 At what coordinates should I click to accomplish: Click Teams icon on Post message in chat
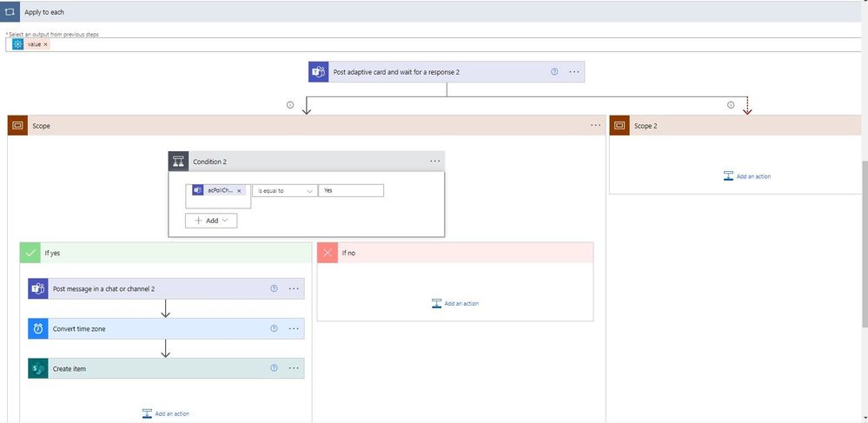(x=38, y=288)
